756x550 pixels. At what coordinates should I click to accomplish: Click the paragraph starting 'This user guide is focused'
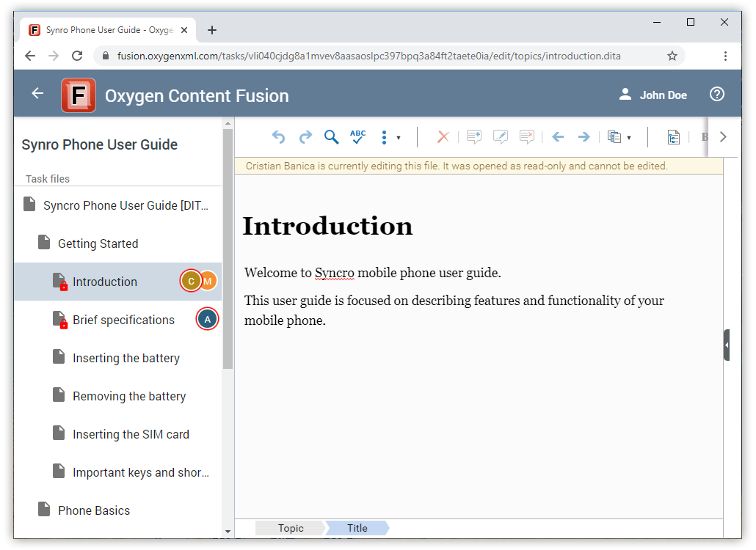coord(454,311)
